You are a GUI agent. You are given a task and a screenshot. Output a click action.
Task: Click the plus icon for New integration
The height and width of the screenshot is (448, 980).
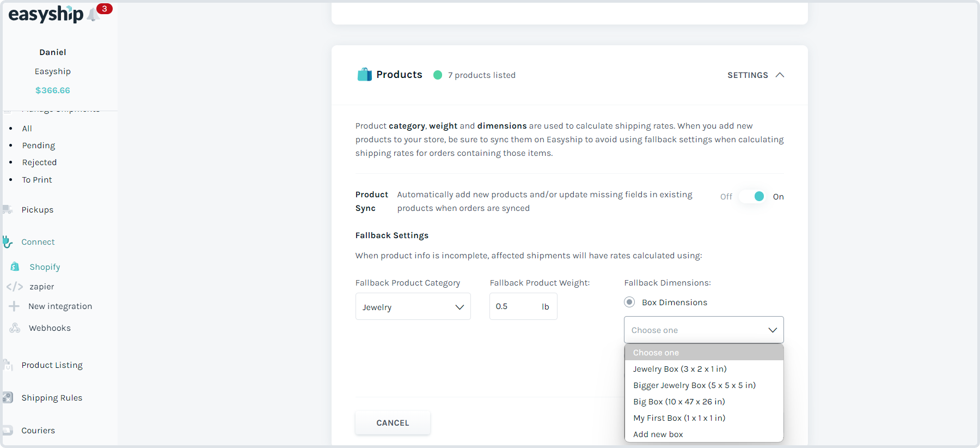click(x=14, y=306)
